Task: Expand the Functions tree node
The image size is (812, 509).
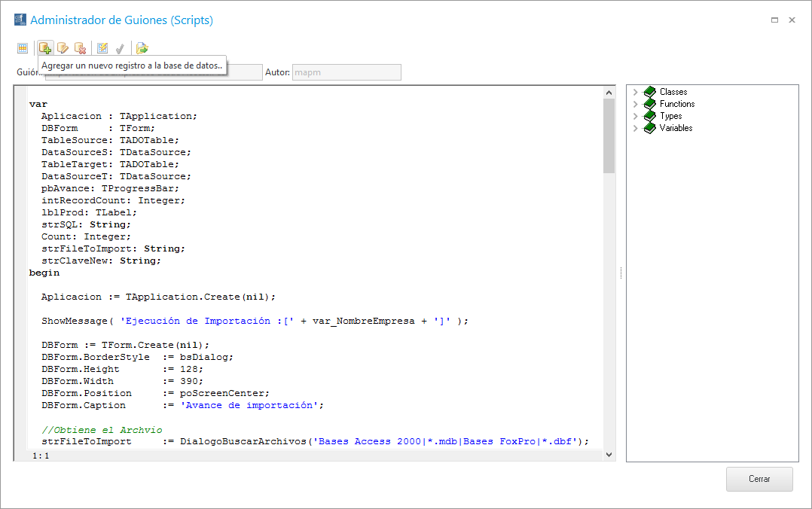Action: point(635,104)
